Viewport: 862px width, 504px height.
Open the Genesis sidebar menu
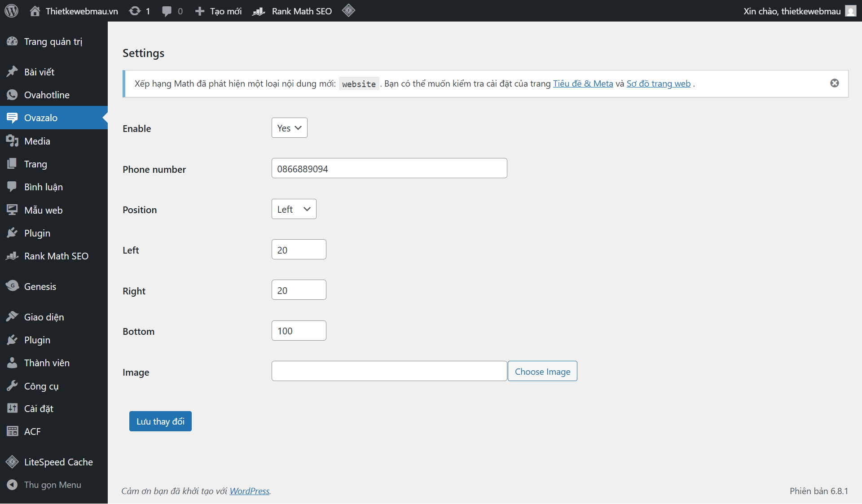pos(40,286)
